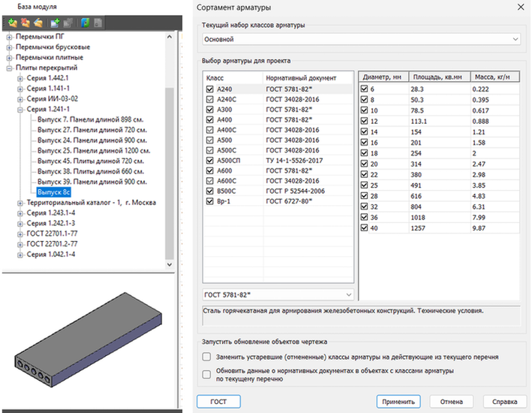Click the add folder icon with green plus
532x413 pixels.
pyautogui.click(x=12, y=23)
